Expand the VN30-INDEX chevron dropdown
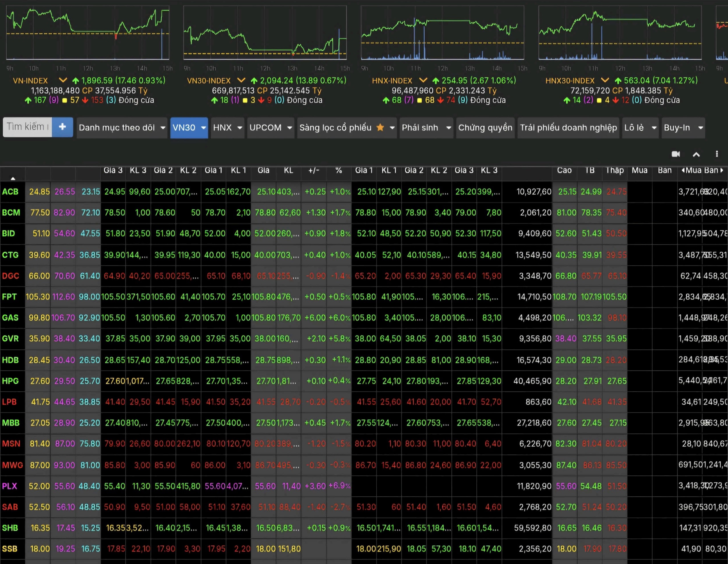Viewport: 728px width, 564px height. 241,80
